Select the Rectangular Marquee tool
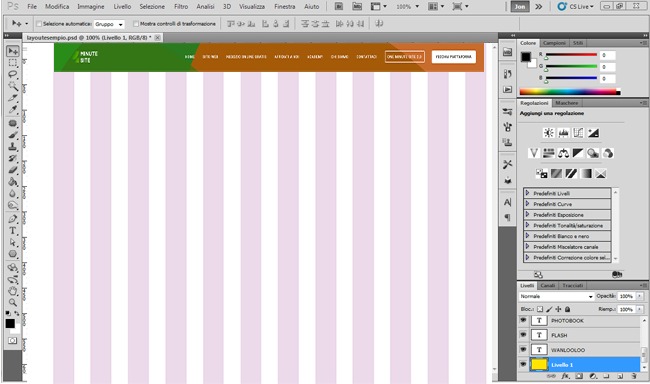The image size is (650, 384). coord(13,63)
